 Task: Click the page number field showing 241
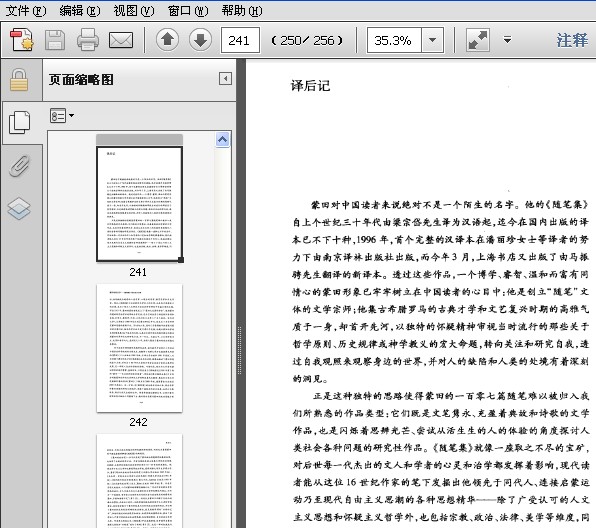pos(240,40)
